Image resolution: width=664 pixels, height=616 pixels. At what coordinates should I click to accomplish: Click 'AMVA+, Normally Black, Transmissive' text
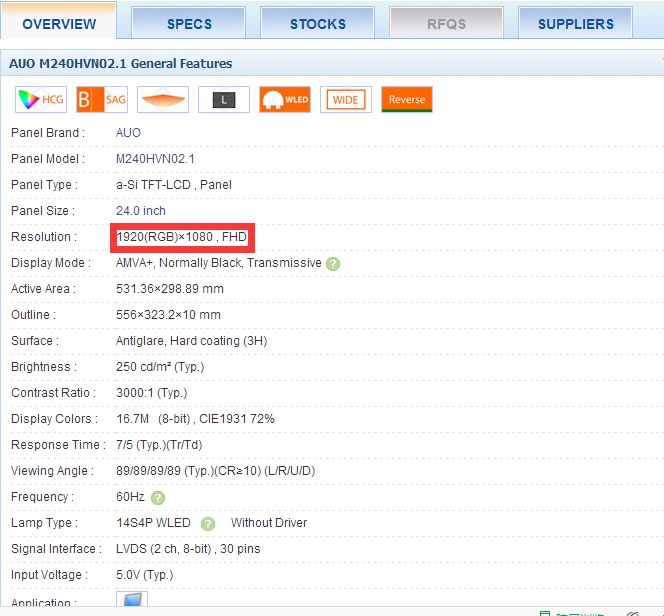(x=219, y=263)
